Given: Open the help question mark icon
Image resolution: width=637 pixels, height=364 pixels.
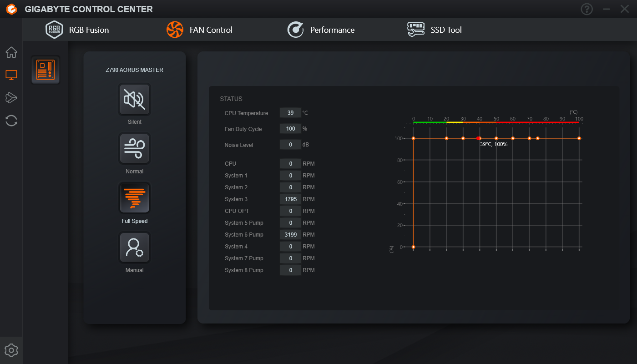Looking at the screenshot, I should [587, 9].
